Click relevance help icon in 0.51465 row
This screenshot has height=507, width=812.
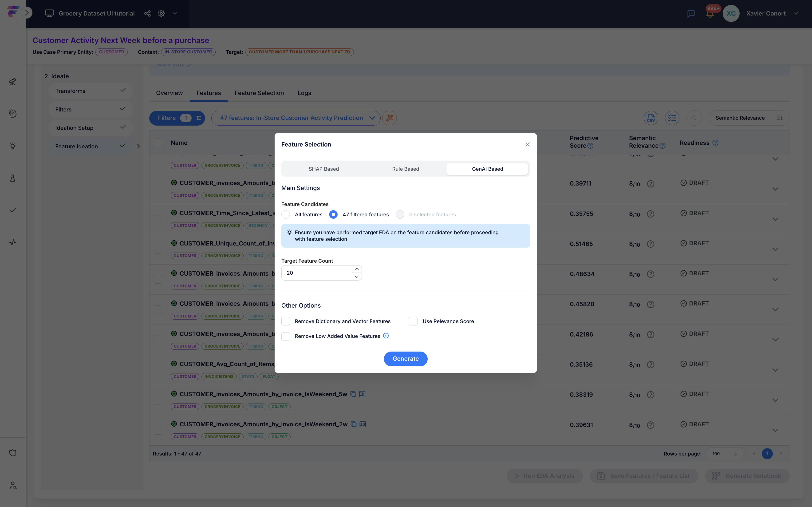coord(650,244)
